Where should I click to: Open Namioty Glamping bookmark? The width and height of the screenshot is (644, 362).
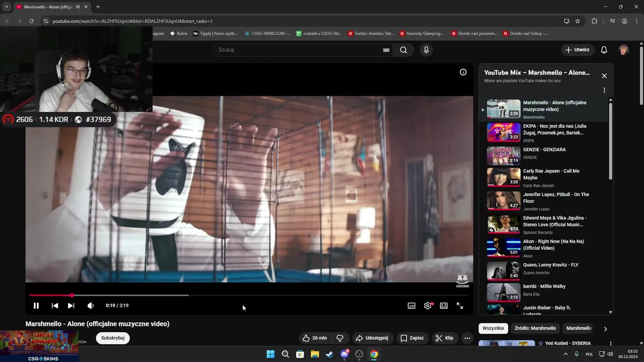click(422, 34)
